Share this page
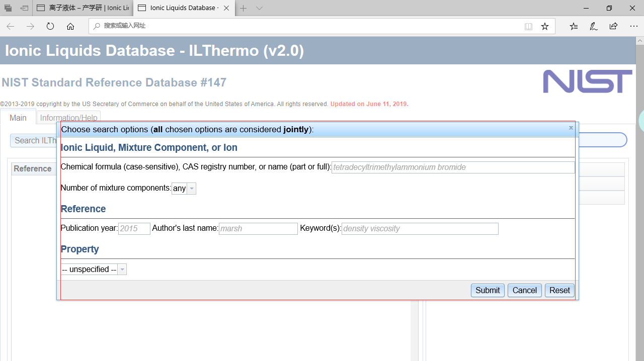 click(x=613, y=27)
